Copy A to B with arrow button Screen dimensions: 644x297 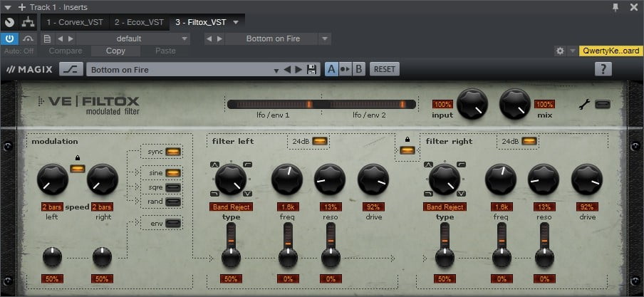(346, 69)
